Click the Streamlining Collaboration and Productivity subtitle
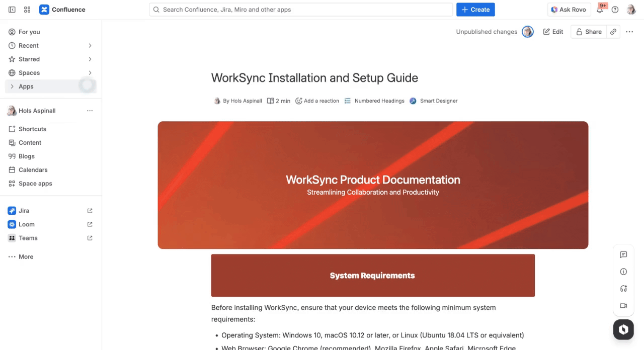 373,192
